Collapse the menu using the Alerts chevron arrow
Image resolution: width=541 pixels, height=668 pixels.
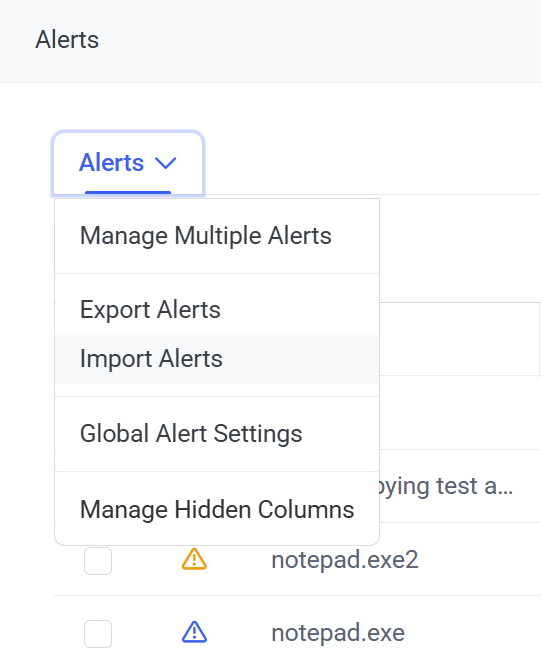pyautogui.click(x=166, y=163)
